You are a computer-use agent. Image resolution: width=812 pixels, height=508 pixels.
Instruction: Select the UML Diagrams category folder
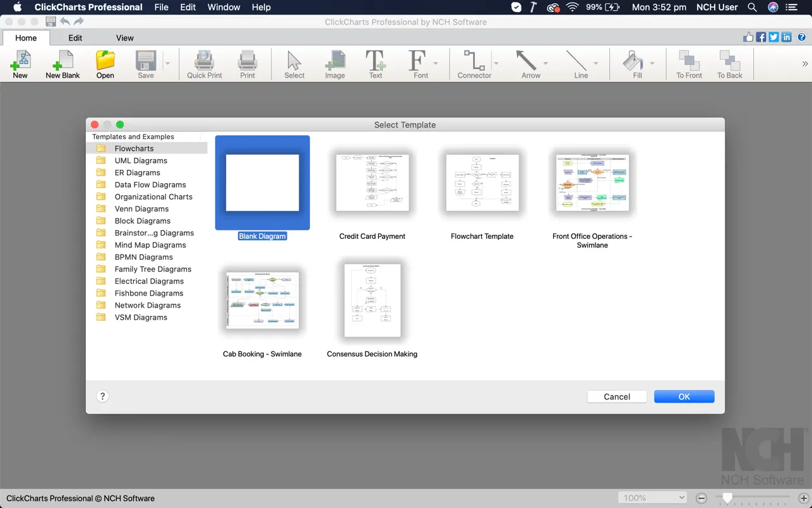tap(141, 160)
